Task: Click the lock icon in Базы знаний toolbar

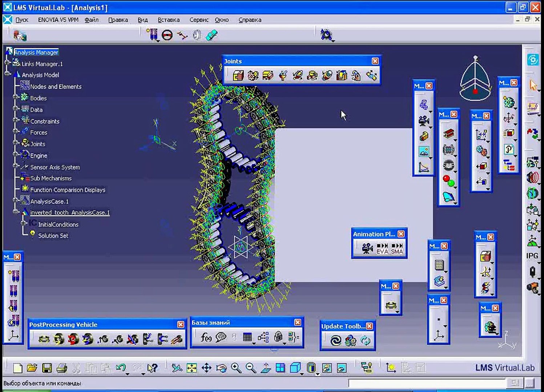Action: coord(278,337)
